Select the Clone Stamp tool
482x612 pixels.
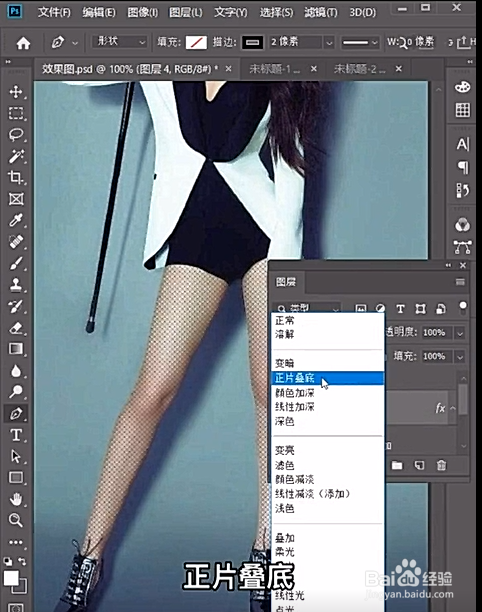tap(16, 285)
